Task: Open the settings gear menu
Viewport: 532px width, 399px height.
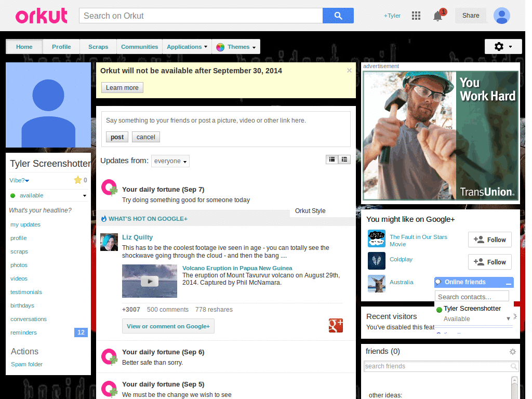Action: pos(503,46)
